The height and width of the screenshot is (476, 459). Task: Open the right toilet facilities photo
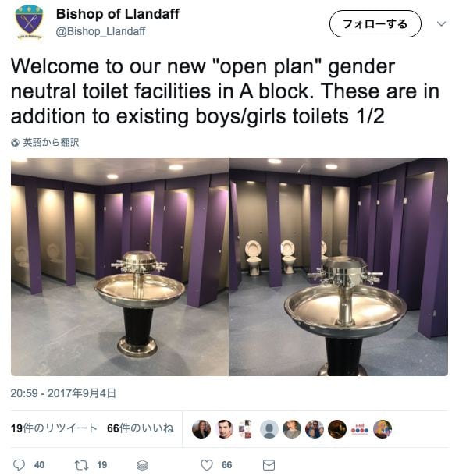339,267
